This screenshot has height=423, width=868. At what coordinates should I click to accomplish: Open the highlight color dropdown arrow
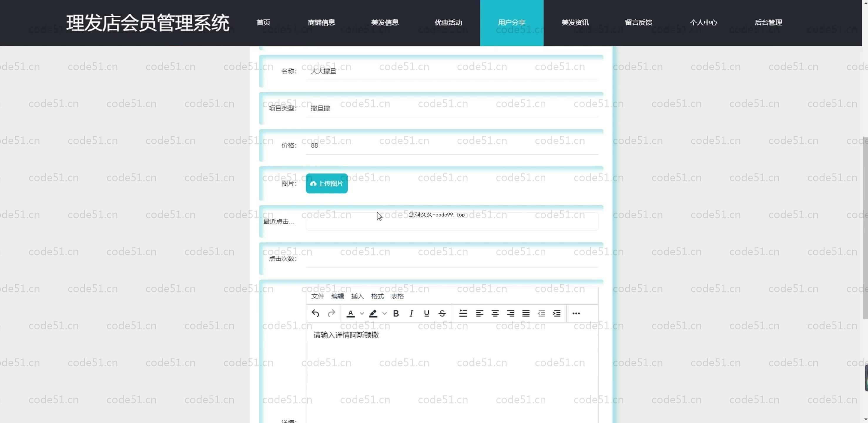[x=384, y=313]
